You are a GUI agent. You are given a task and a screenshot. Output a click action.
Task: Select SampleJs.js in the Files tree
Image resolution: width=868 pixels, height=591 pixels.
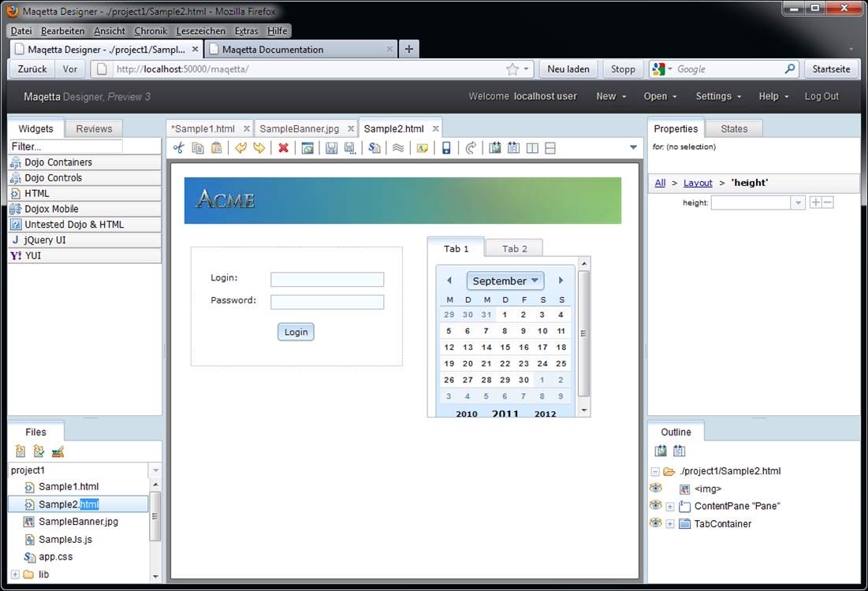click(x=65, y=540)
